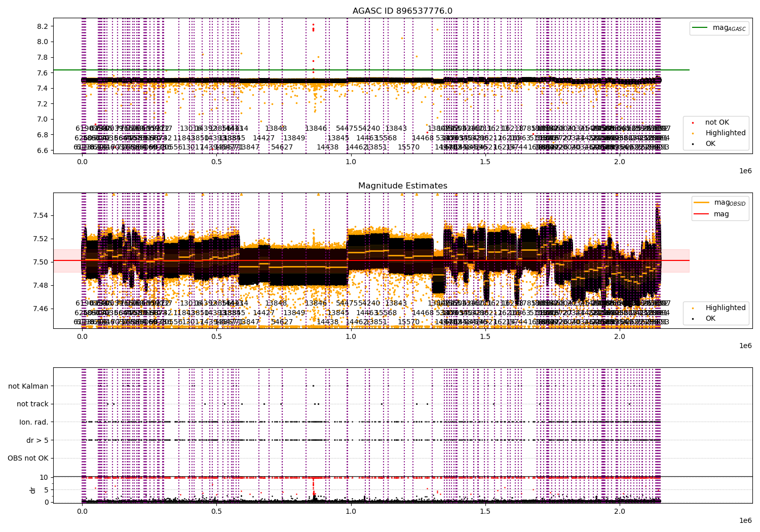760x532 pixels.
Task: Click the 7.8 tick on top plot y-axis
Action: point(44,57)
